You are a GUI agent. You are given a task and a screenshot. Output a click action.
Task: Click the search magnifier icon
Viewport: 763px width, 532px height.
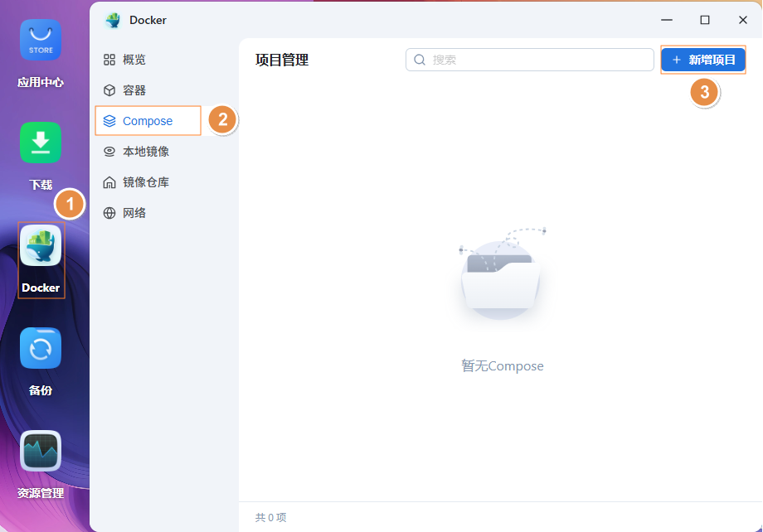pos(420,60)
